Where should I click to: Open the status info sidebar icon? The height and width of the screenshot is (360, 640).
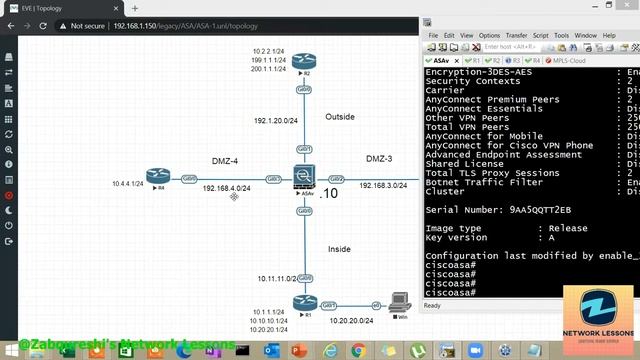click(9, 164)
